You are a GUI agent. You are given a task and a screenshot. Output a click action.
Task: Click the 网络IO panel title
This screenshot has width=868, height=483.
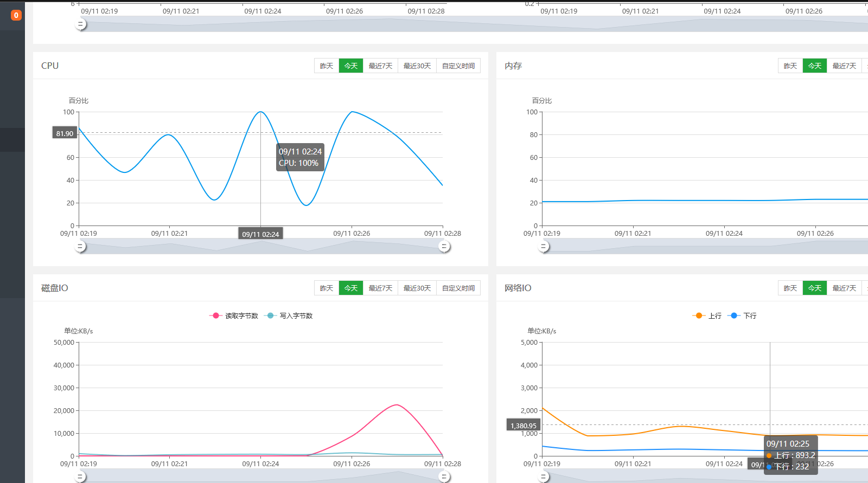click(518, 288)
